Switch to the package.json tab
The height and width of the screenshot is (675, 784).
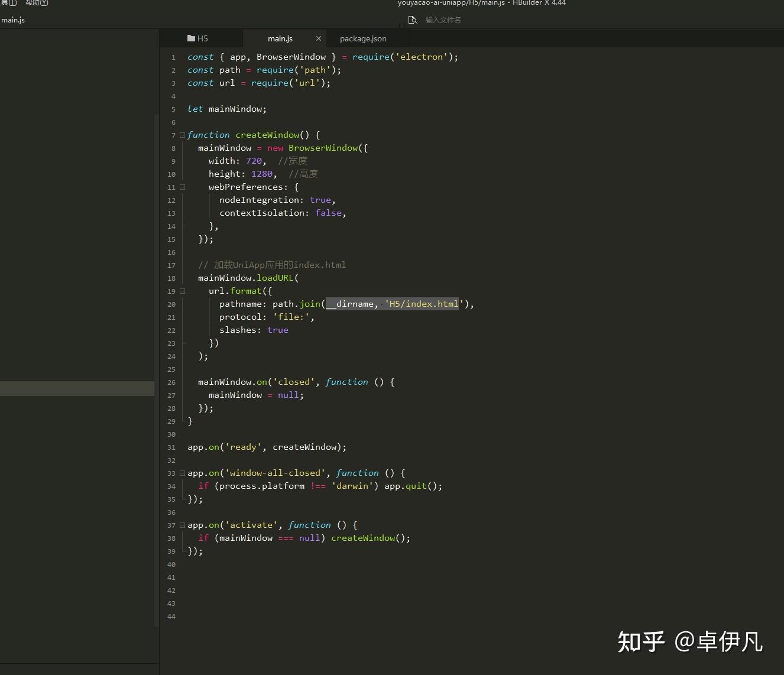[362, 38]
